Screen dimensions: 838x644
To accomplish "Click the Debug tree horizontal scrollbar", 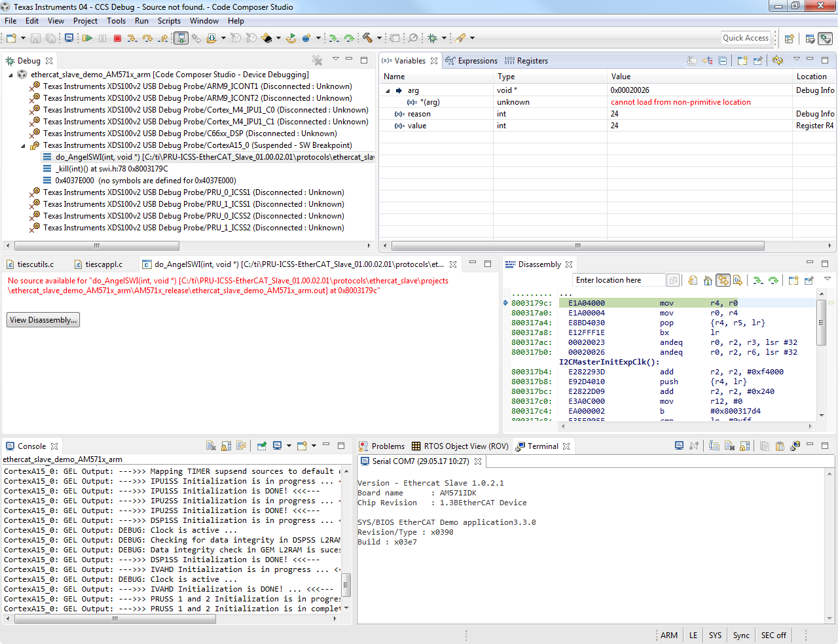I will coord(97,246).
